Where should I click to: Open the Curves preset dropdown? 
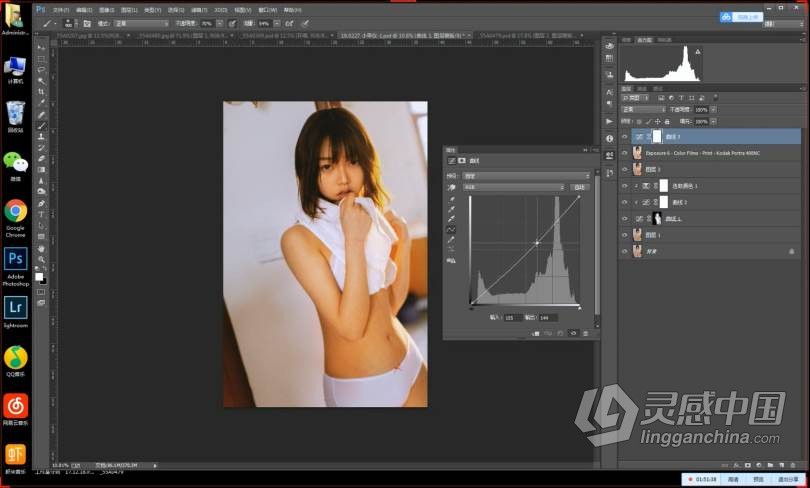tap(526, 176)
